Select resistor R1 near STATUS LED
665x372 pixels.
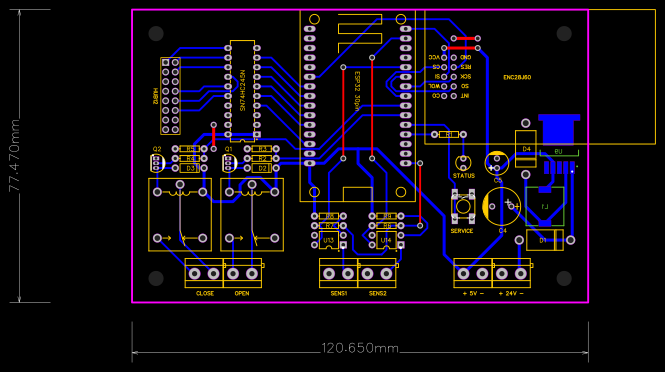pyautogui.click(x=449, y=134)
